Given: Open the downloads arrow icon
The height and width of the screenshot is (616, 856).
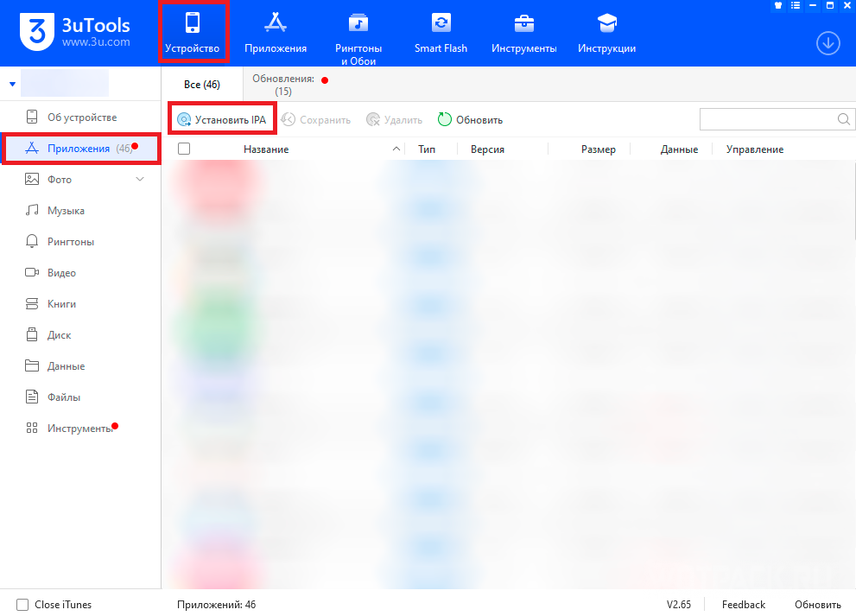Looking at the screenshot, I should (827, 43).
